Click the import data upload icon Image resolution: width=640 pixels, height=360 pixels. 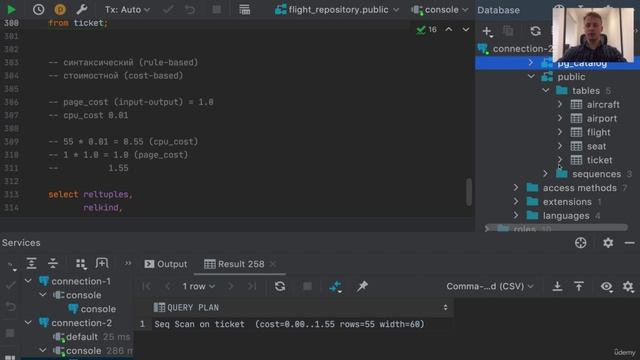click(x=579, y=286)
